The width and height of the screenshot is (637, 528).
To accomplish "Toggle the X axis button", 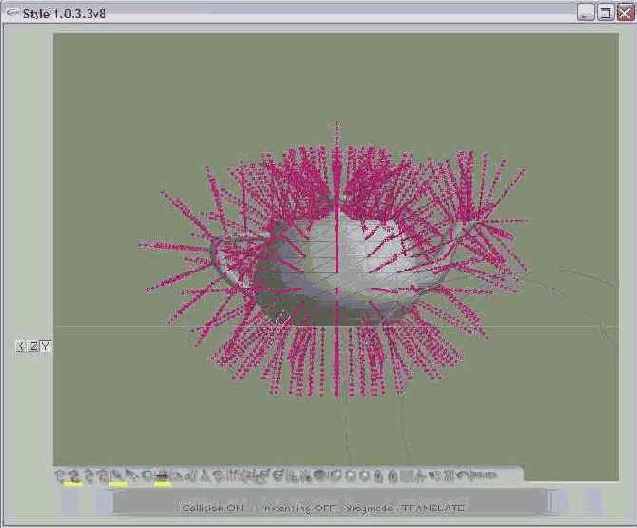I will click(x=21, y=346).
